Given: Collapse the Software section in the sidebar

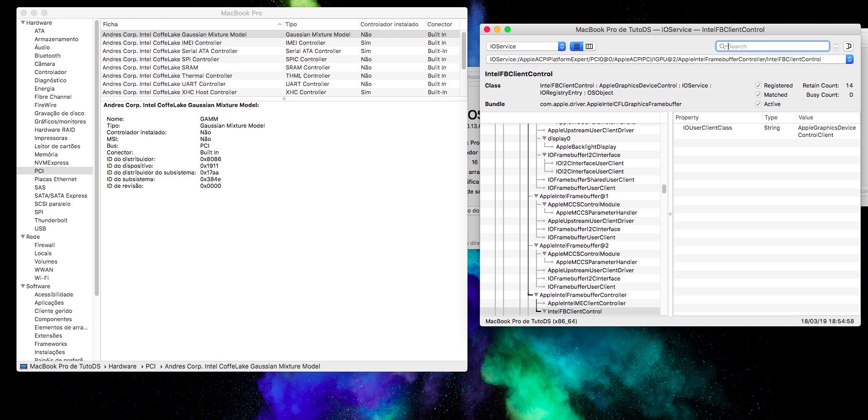Looking at the screenshot, I should click(x=23, y=286).
